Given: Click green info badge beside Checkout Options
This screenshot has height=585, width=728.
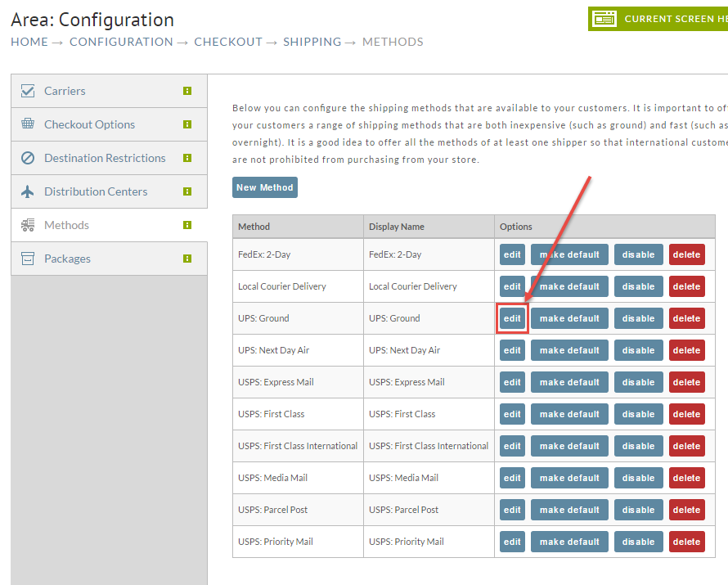Looking at the screenshot, I should point(187,124).
